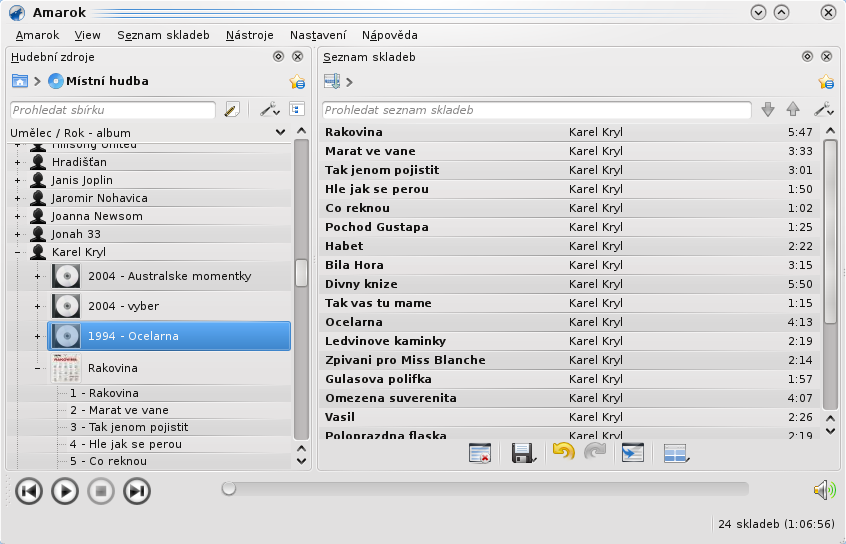Collapse the Karel Kryl artist node
The height and width of the screenshot is (544, 846).
point(17,252)
